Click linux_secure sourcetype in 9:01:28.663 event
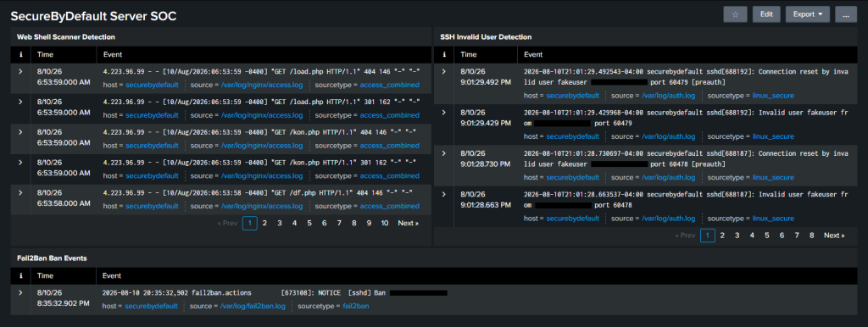 pos(773,218)
